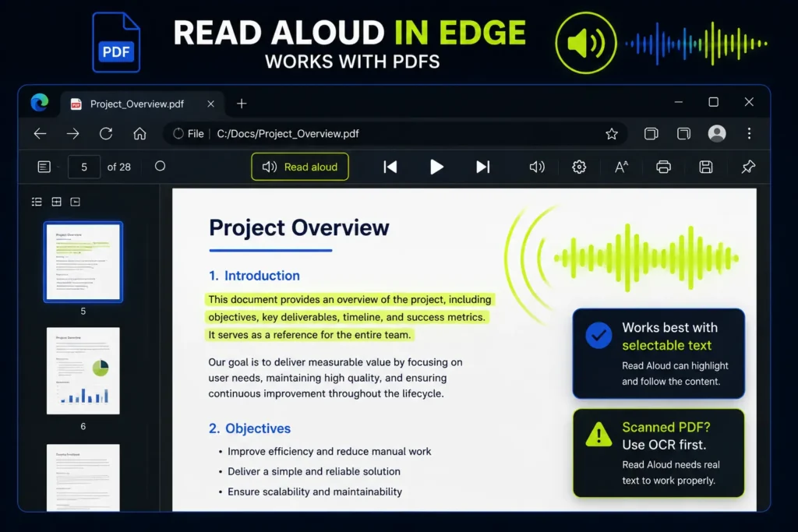This screenshot has width=798, height=532.
Task: Select the Project_Overview.pdf tab
Action: click(x=143, y=104)
